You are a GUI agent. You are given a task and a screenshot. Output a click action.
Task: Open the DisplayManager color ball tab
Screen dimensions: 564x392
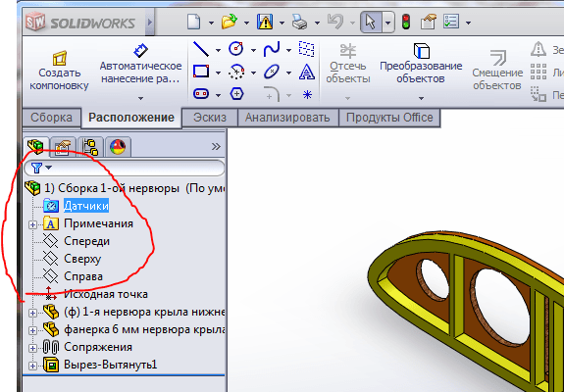point(118,147)
